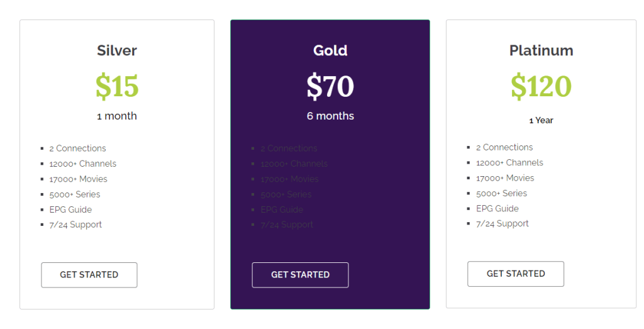644x329 pixels.
Task: Click '5000+ Series' in Platinum list
Action: 501,193
